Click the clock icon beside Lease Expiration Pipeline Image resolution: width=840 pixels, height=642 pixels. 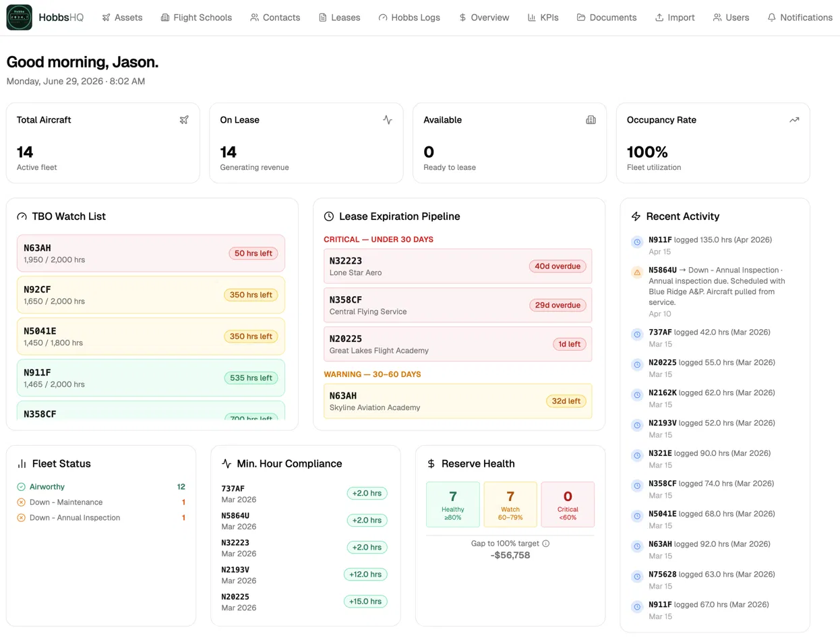(329, 216)
